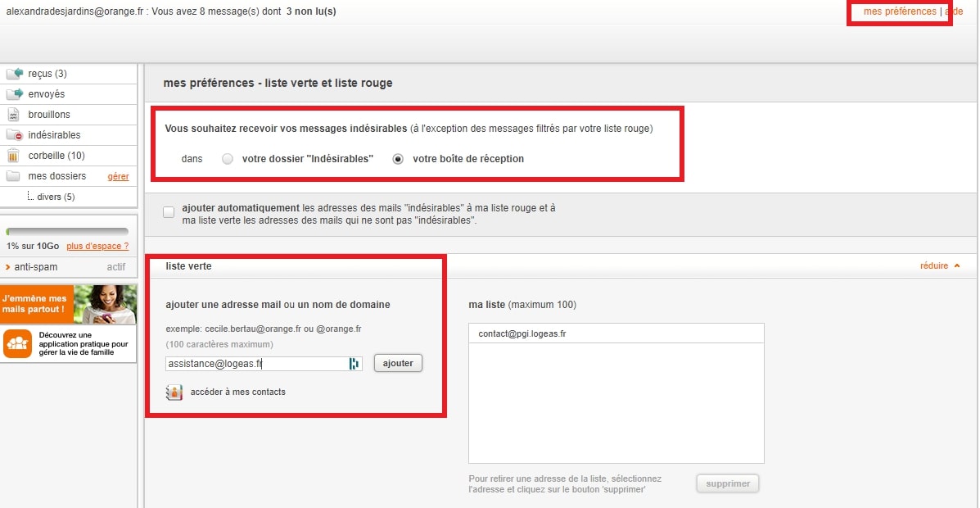The width and height of the screenshot is (980, 508).
Task: Open mes préférences in the top bar
Action: pyautogui.click(x=899, y=11)
